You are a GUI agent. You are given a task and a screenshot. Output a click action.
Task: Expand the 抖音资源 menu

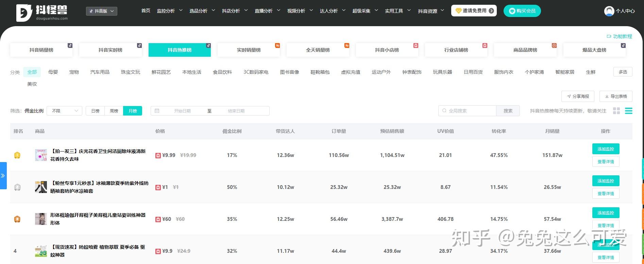(431, 11)
